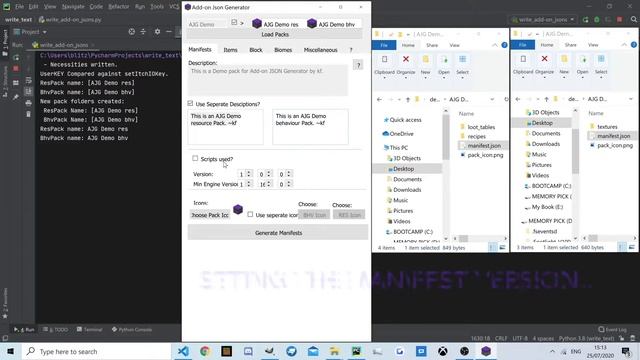Open address bar history dropdown in left Explorer
Image resolution: width=640 pixels, height=360 pixels.
[492, 99]
